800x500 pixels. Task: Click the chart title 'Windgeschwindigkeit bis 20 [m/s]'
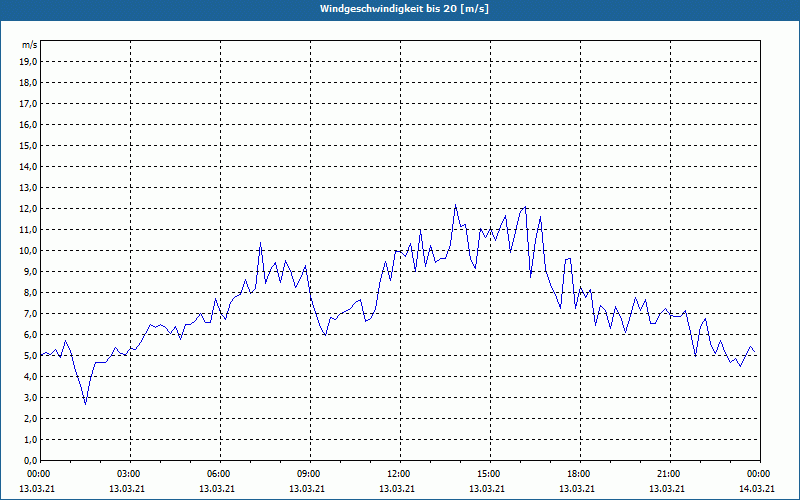click(x=404, y=9)
